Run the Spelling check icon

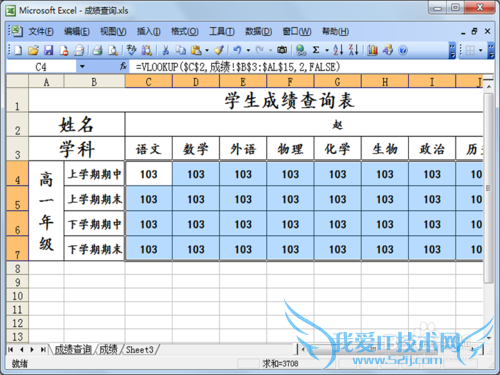pos(131,50)
